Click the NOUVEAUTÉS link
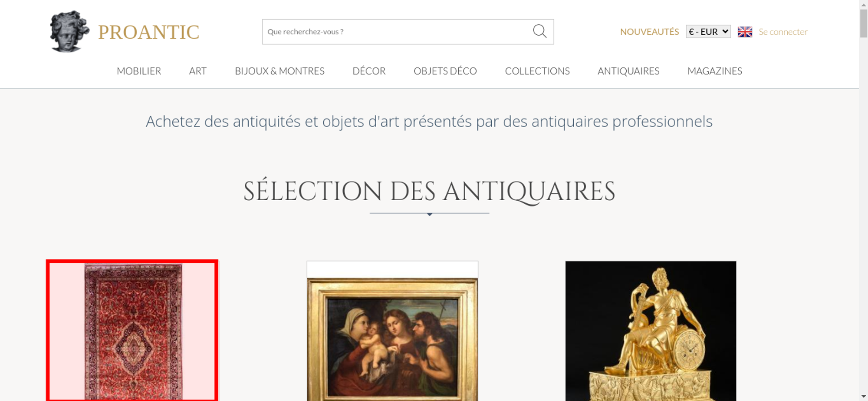The image size is (868, 401). [x=649, y=32]
